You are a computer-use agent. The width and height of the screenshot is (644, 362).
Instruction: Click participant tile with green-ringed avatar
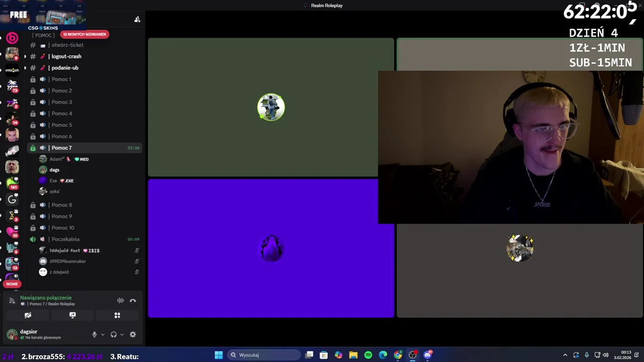[271, 107]
